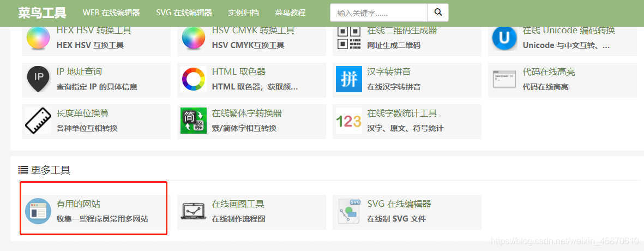Open the 在线繁体字转换器 link

click(x=247, y=113)
